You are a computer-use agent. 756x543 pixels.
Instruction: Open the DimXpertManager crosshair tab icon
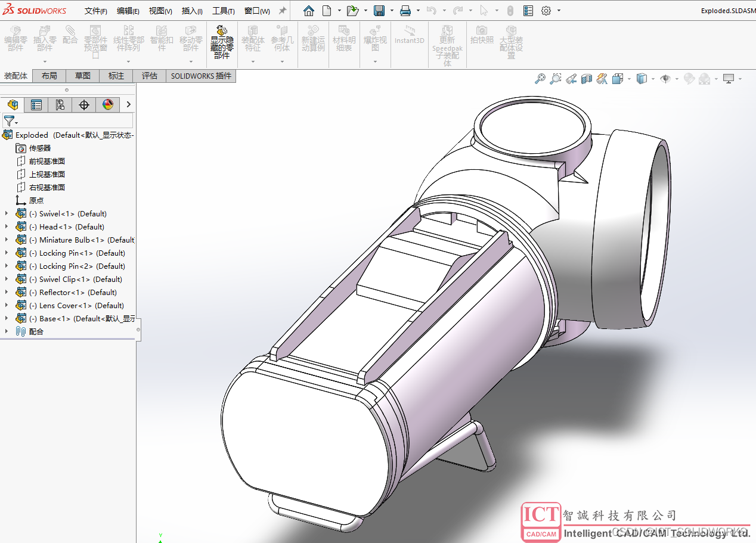pyautogui.click(x=84, y=105)
